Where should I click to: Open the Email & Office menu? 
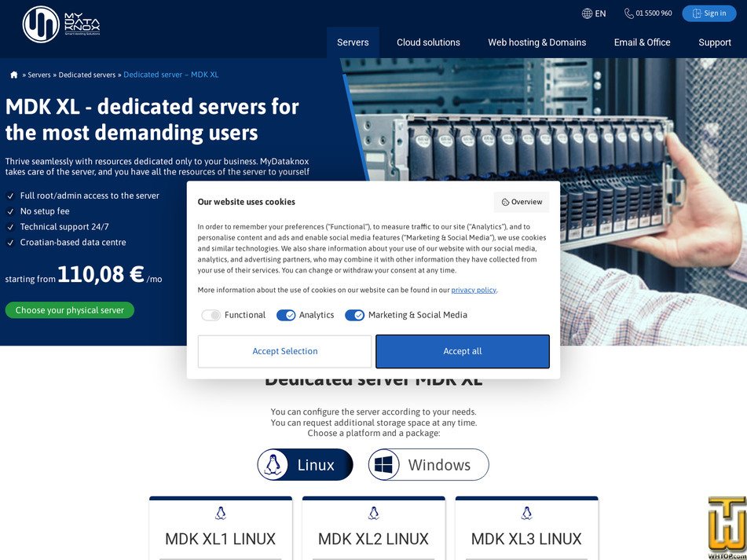click(x=642, y=42)
